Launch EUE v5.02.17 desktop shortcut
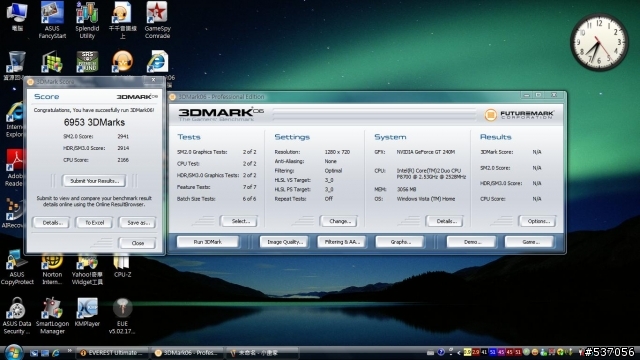Viewport: 640px width, 360px height. coord(122,315)
